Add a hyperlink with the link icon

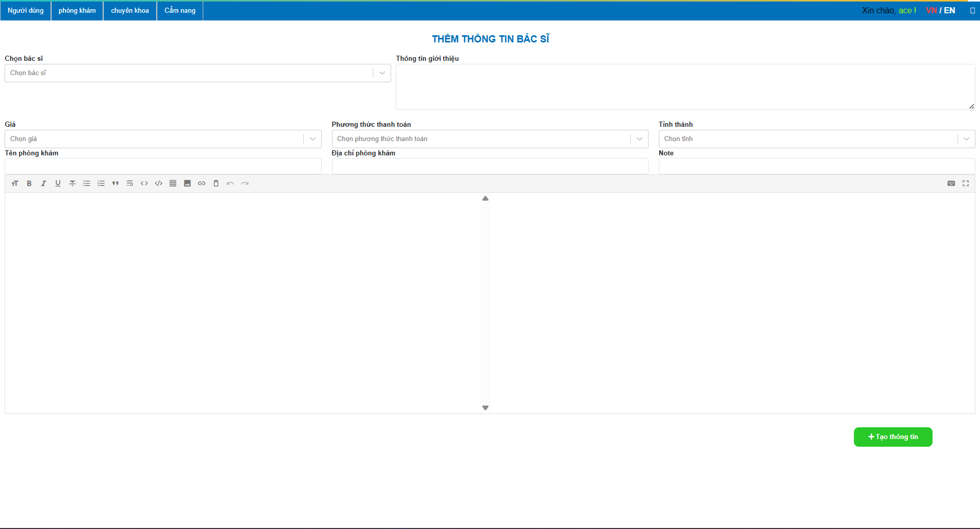pyautogui.click(x=202, y=183)
